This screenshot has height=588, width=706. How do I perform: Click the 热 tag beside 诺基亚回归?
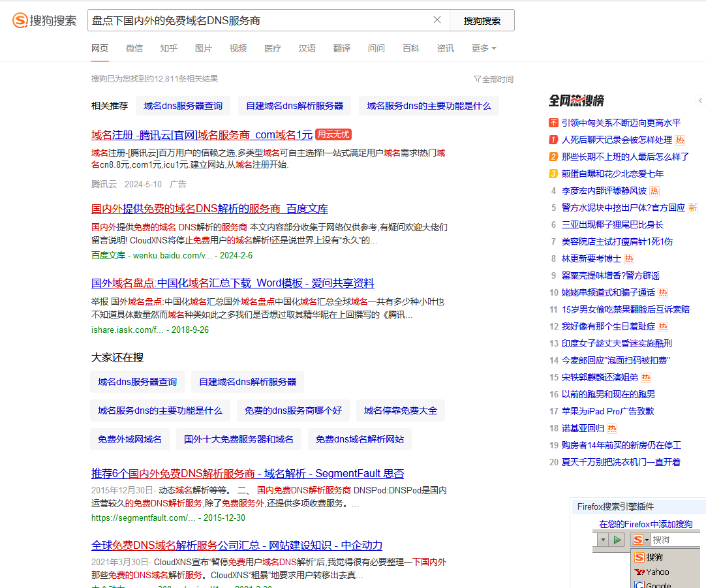point(612,429)
